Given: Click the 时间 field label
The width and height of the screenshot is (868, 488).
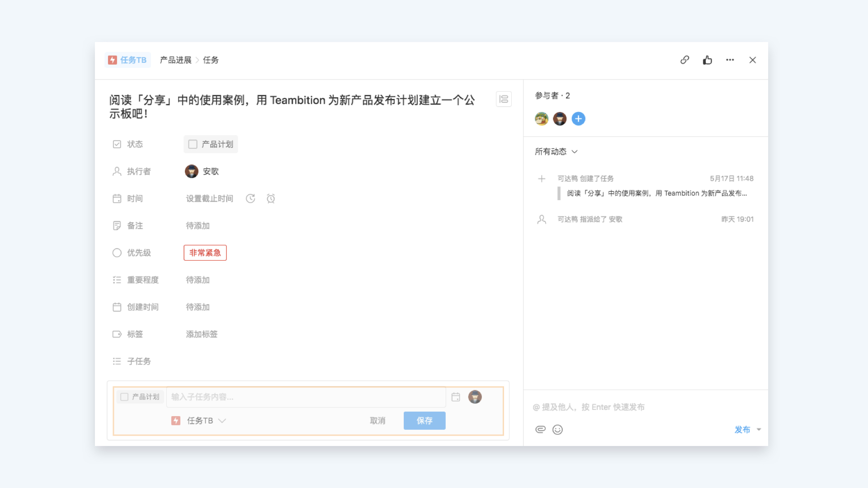Looking at the screenshot, I should coord(135,198).
